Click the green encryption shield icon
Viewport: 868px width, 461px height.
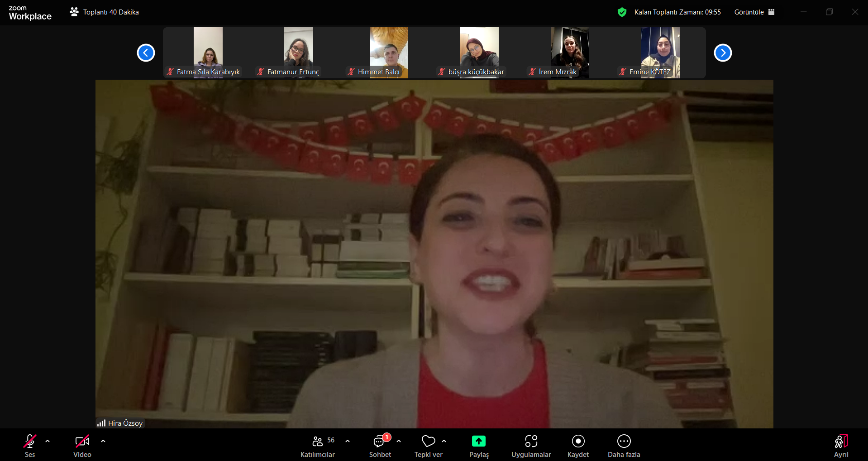[x=622, y=12]
